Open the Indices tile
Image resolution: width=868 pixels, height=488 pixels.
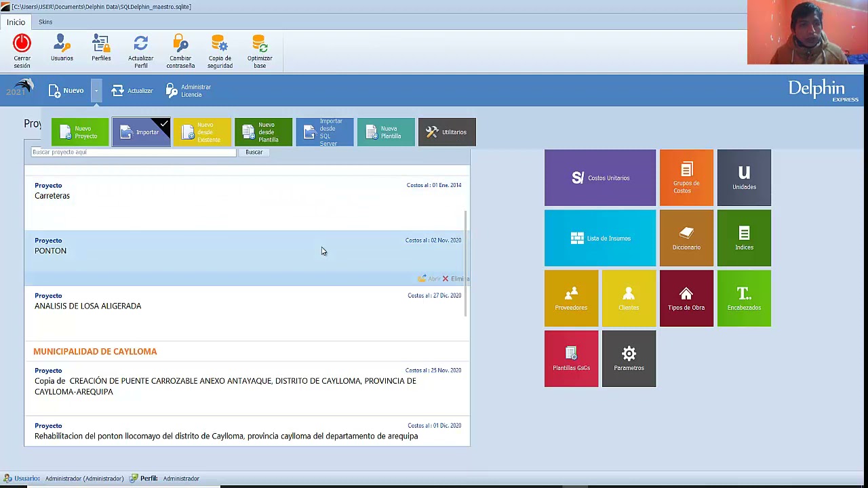point(744,238)
